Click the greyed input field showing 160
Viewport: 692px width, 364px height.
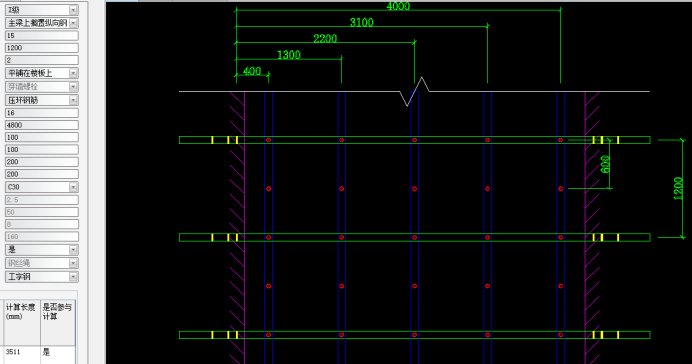click(42, 236)
